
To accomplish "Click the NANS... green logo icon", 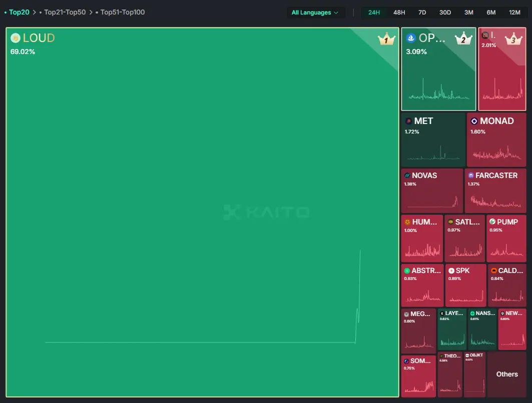I will pos(472,313).
